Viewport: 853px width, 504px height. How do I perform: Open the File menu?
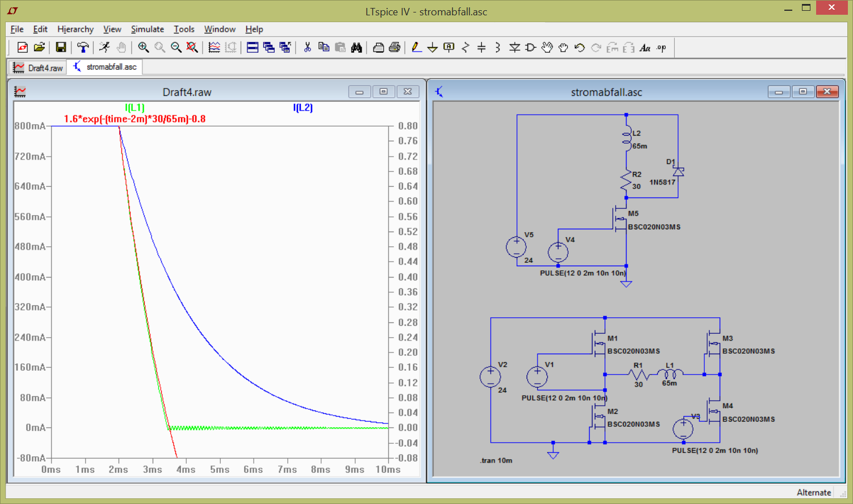17,29
